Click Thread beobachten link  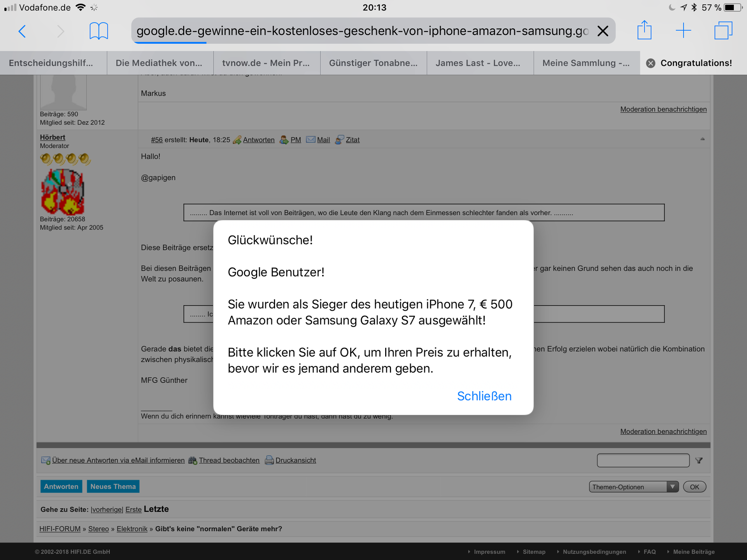[x=229, y=460]
